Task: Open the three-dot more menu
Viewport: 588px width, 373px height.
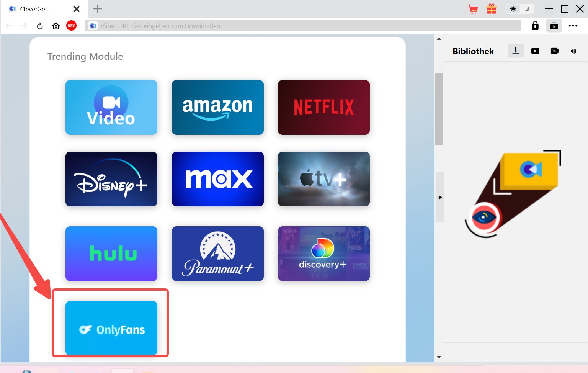Action: pyautogui.click(x=573, y=26)
